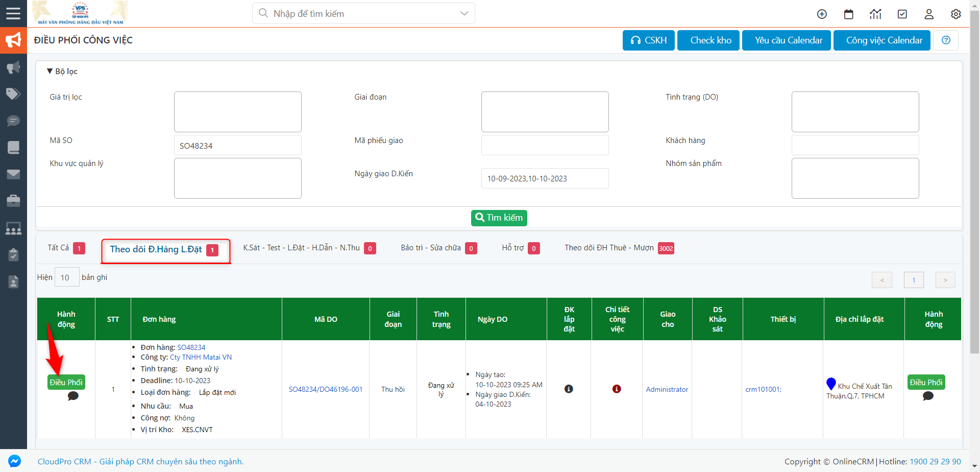Open the clipboard check sidebar icon
Screen dimensions: 980x472
(x=13, y=254)
